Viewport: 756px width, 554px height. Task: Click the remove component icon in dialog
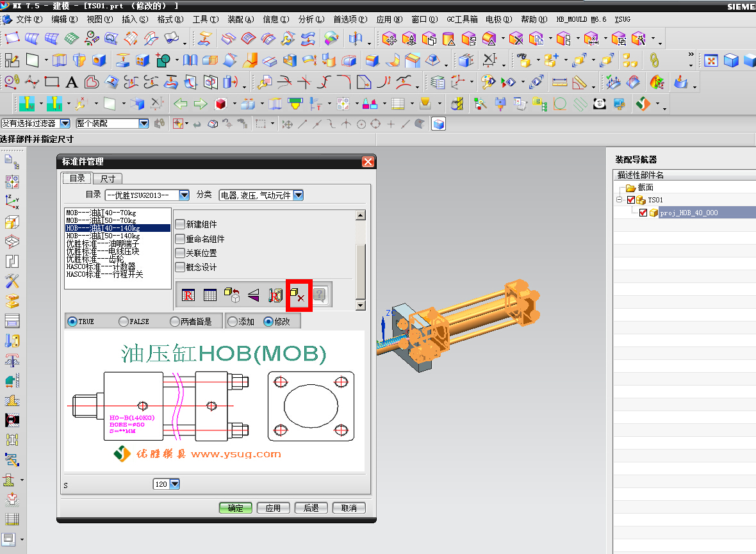[299, 295]
